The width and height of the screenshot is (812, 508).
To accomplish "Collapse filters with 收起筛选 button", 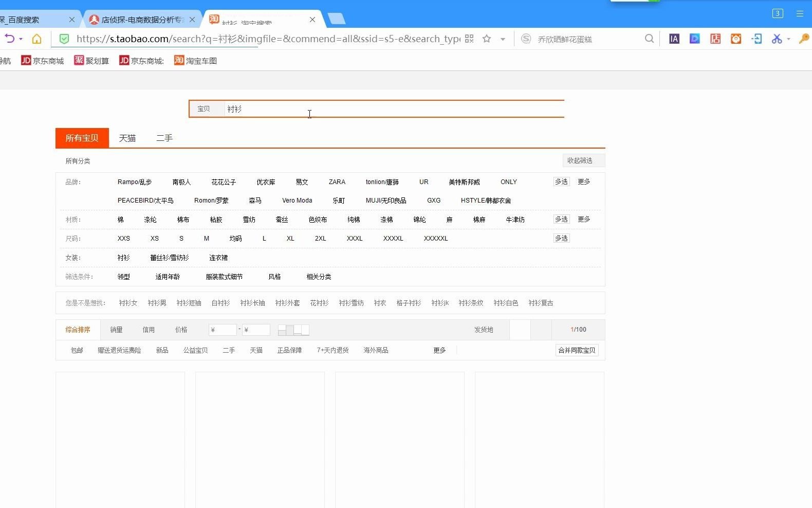I will [584, 160].
